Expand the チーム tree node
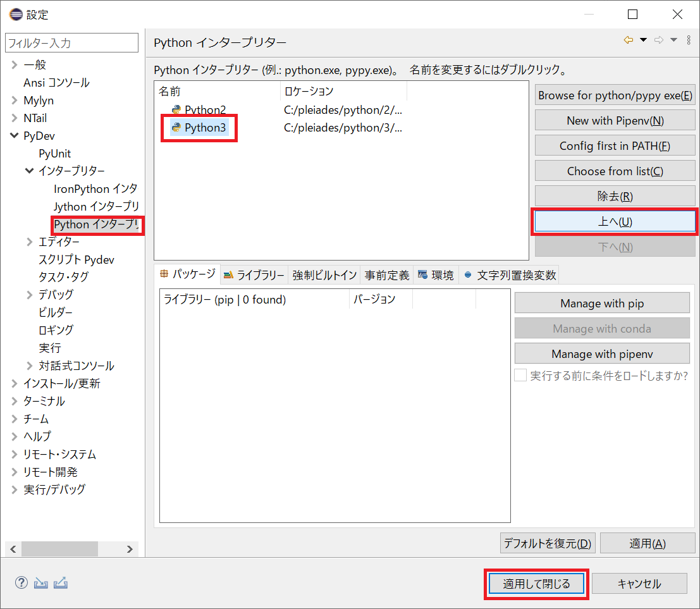The image size is (700, 609). tap(15, 419)
